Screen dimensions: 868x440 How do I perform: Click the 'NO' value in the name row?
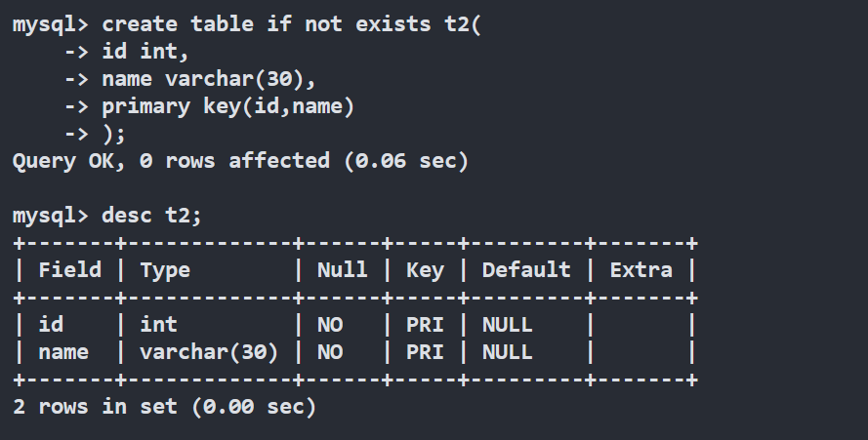tap(330, 351)
